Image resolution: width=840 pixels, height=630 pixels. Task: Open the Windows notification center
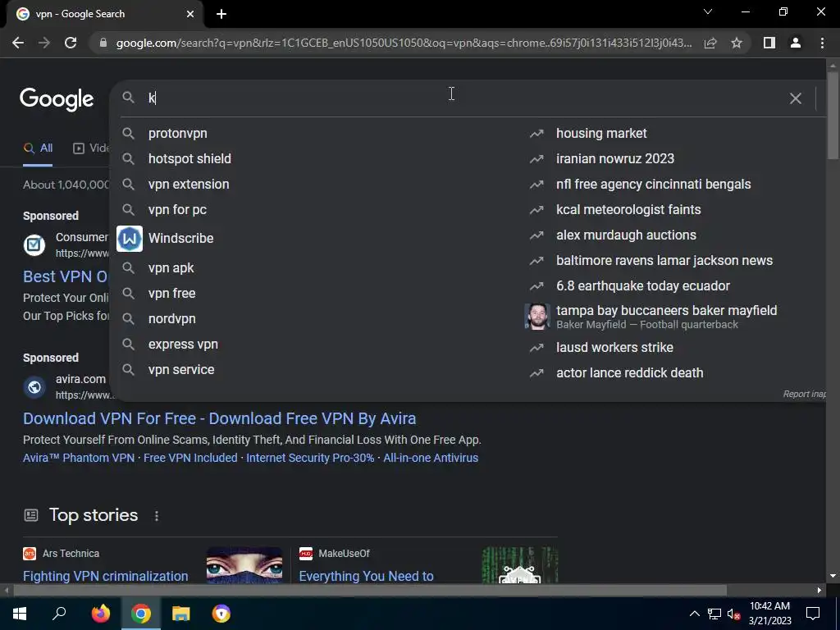tap(813, 614)
